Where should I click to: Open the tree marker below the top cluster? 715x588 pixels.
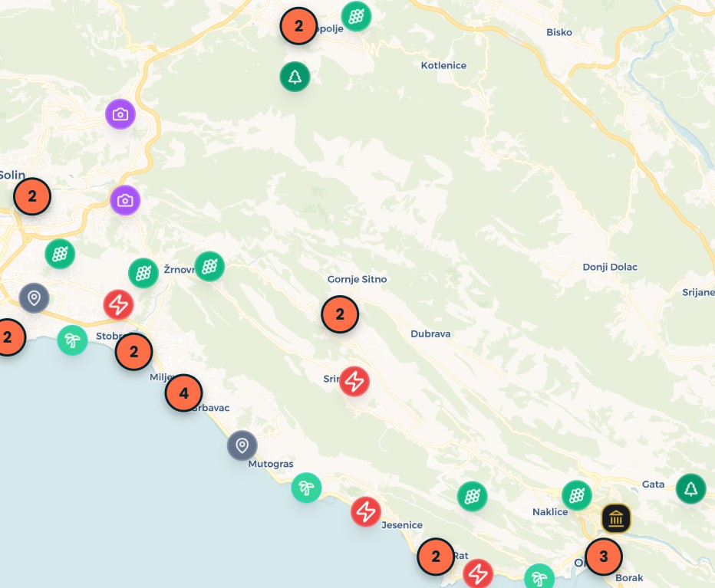[295, 77]
